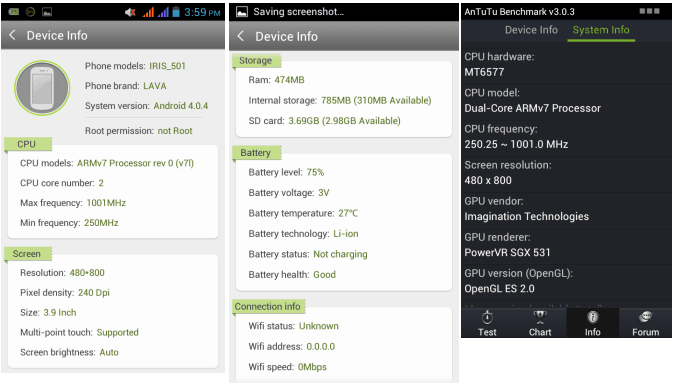Image resolution: width=675 pixels, height=383 pixels.
Task: Select battery level 75% value
Action: coord(316,172)
